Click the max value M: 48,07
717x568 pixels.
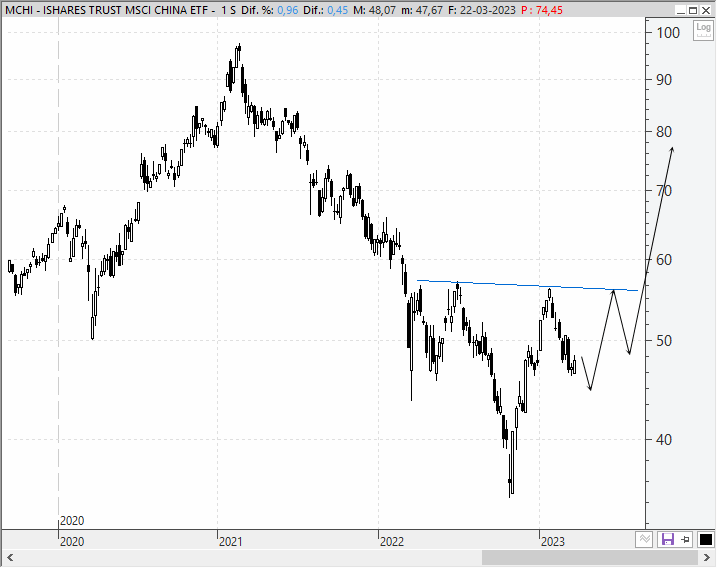pyautogui.click(x=375, y=10)
